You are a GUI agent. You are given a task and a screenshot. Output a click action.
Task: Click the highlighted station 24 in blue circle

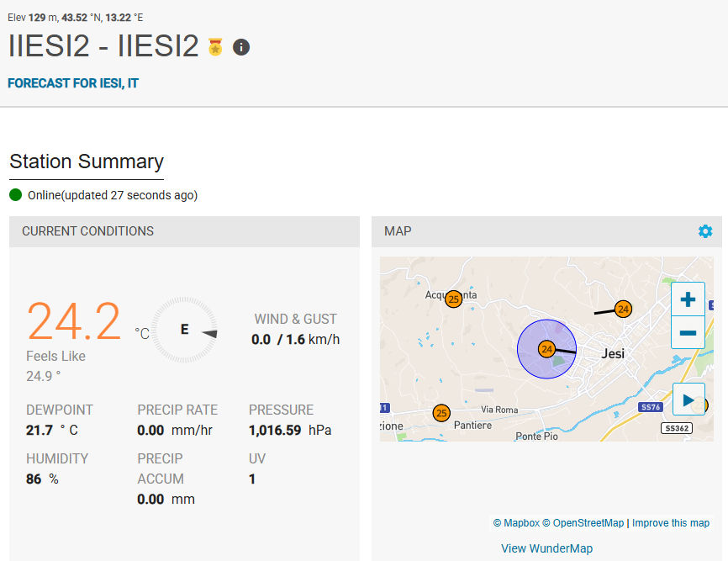(547, 349)
